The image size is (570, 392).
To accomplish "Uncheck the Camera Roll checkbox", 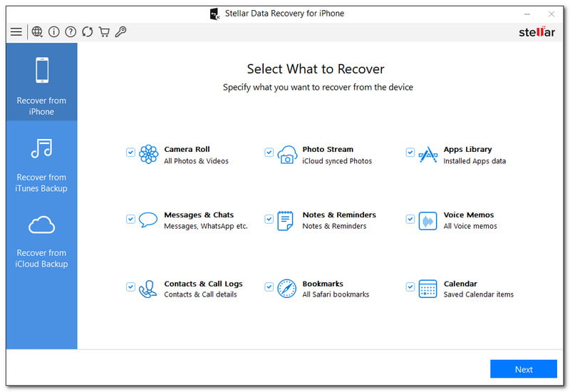I will pyautogui.click(x=130, y=153).
